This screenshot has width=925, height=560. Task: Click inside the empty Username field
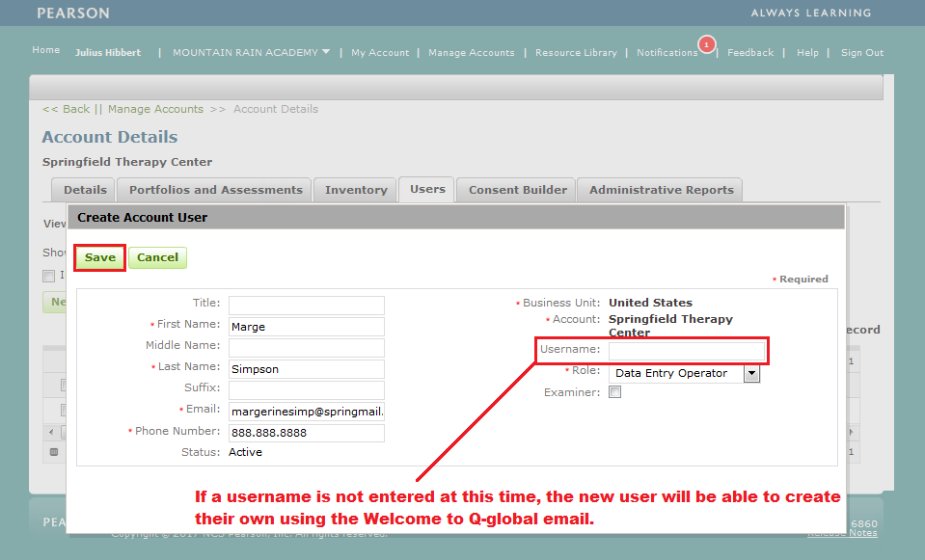click(x=687, y=350)
